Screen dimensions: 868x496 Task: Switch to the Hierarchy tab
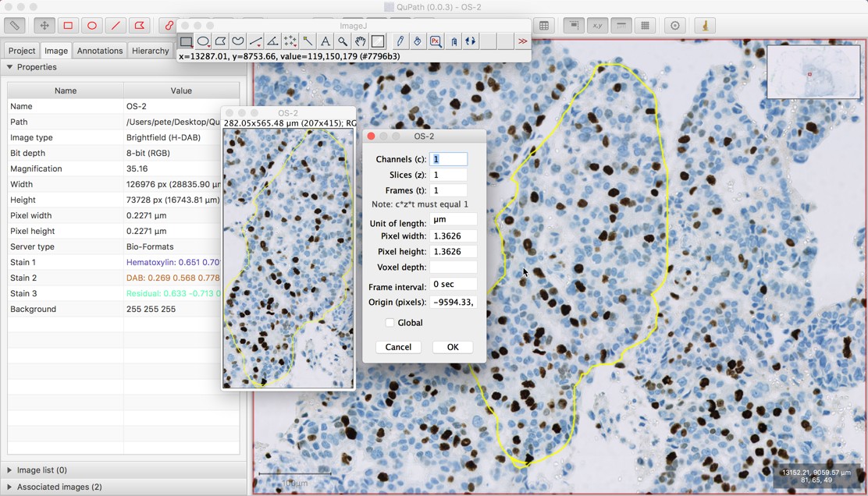[150, 51]
